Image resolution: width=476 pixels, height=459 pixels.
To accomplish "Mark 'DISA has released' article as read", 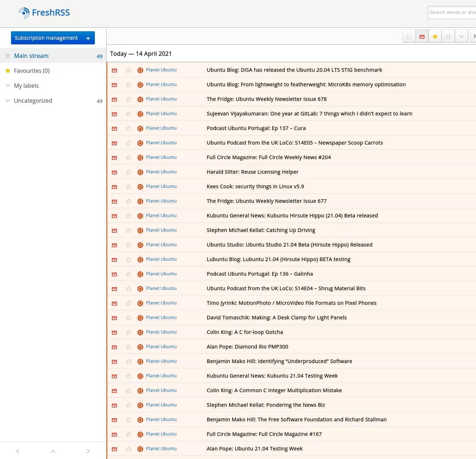I will [114, 70].
